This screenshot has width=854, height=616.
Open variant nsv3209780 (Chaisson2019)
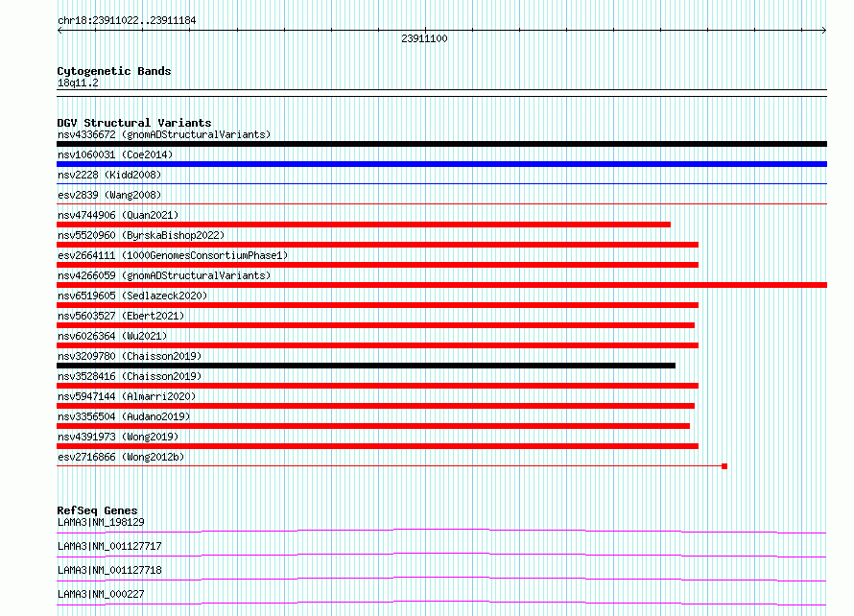tap(130, 356)
